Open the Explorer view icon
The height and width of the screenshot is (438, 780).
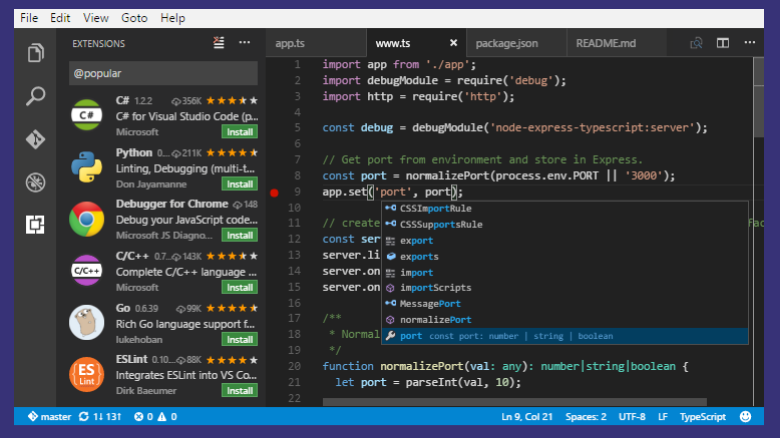35,53
